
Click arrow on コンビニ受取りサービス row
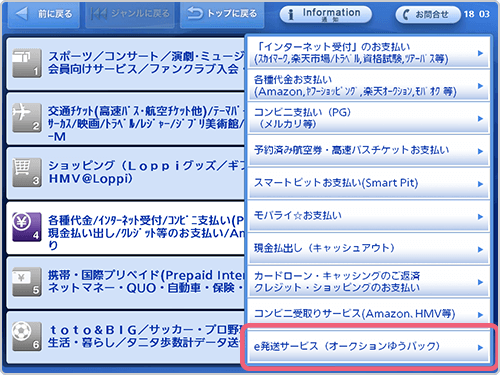(480, 315)
